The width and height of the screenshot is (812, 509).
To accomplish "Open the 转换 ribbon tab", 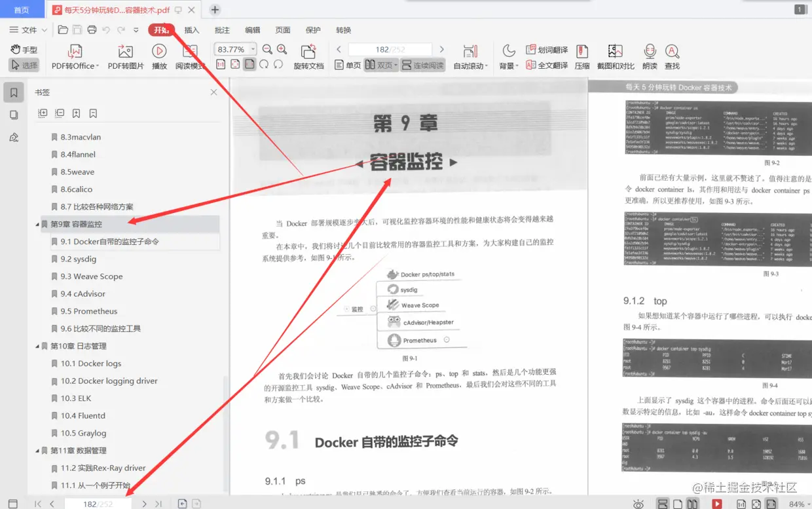I will (x=343, y=30).
